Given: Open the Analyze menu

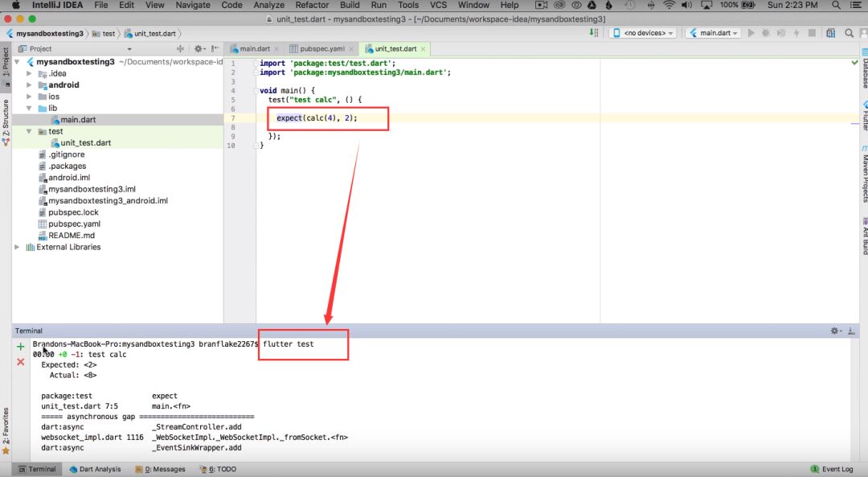Looking at the screenshot, I should point(268,5).
